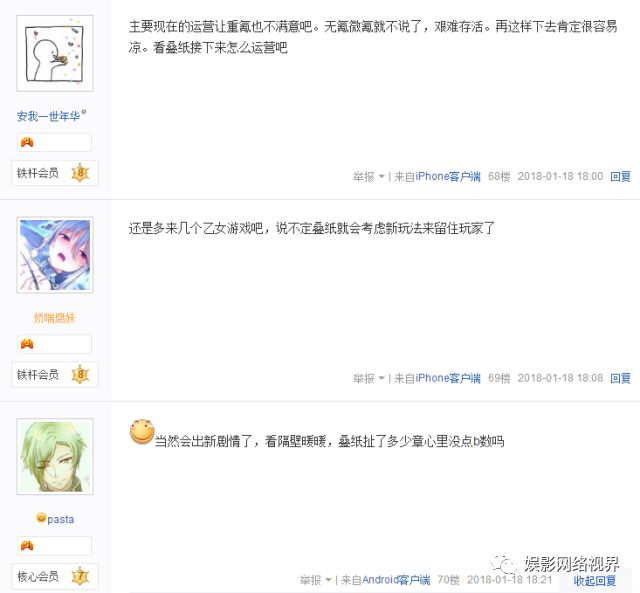
Task: Click orange username of 69楼 poster
Action: (54, 318)
